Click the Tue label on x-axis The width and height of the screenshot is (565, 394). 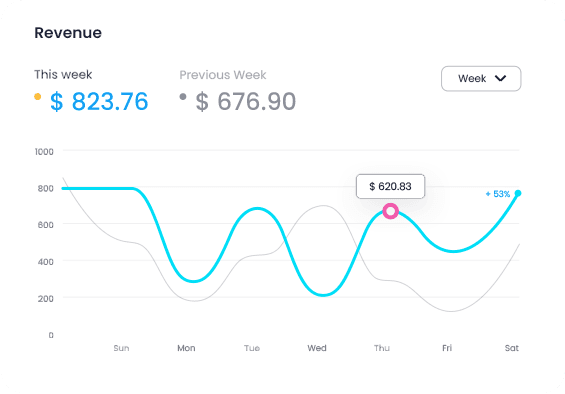tap(252, 348)
